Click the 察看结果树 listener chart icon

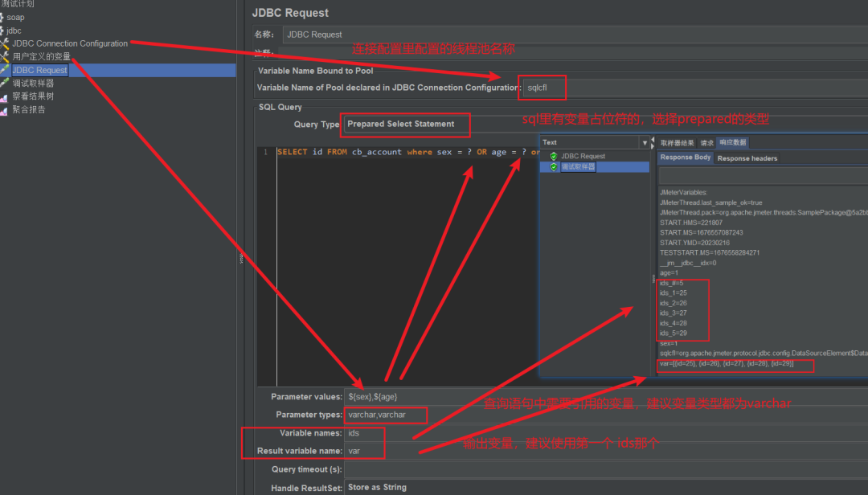(x=5, y=96)
